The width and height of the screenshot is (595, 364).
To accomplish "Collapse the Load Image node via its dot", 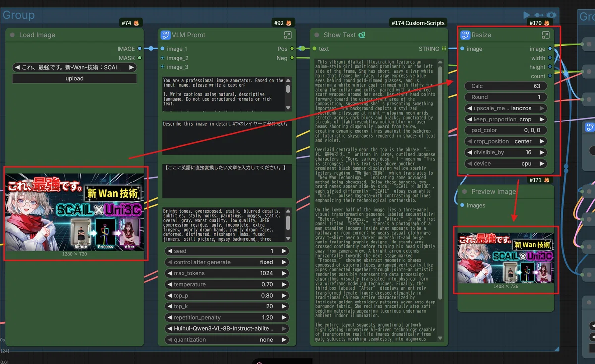I will tap(12, 35).
